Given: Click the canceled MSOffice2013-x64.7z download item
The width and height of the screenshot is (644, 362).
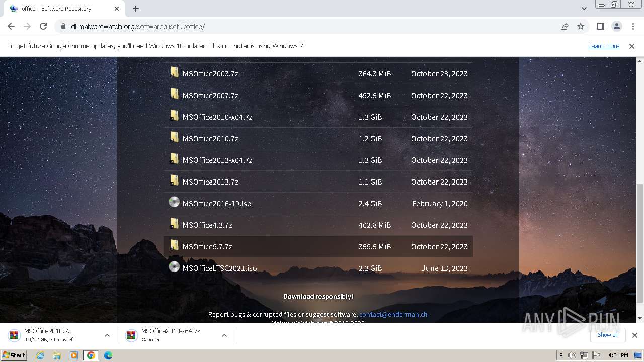Looking at the screenshot, I should coord(177,335).
